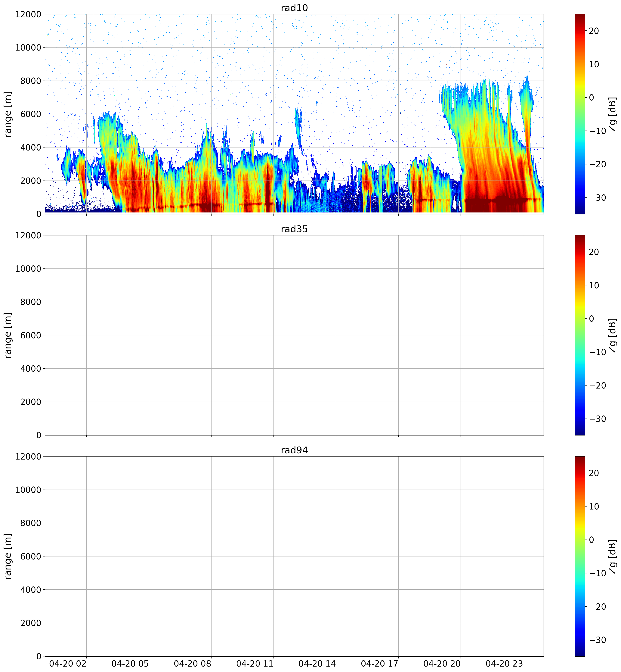Screen dimensions: 621x672
Task: Click the rad35 colorbar
Action: (x=580, y=335)
